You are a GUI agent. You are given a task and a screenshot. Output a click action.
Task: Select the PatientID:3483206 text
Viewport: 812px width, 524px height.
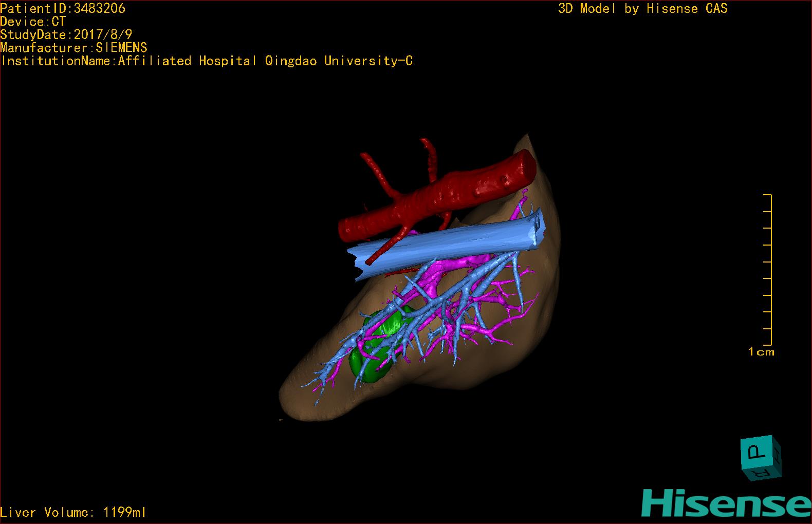click(x=63, y=8)
